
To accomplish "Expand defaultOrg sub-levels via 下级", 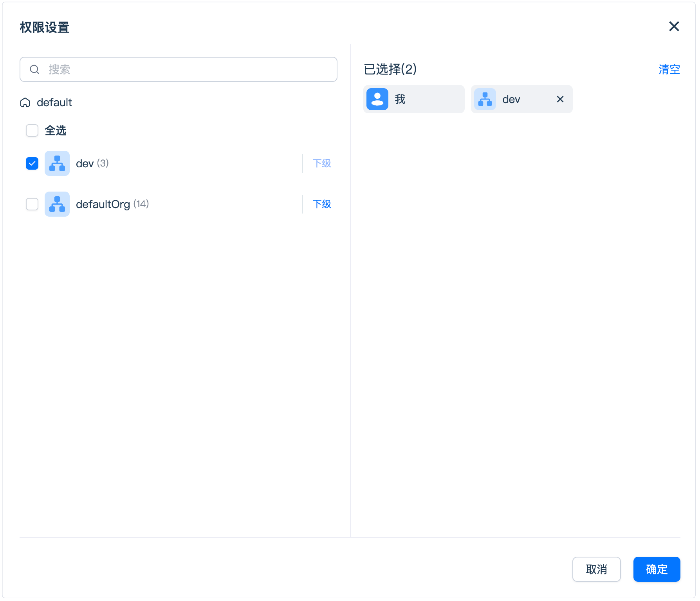I will [x=321, y=204].
